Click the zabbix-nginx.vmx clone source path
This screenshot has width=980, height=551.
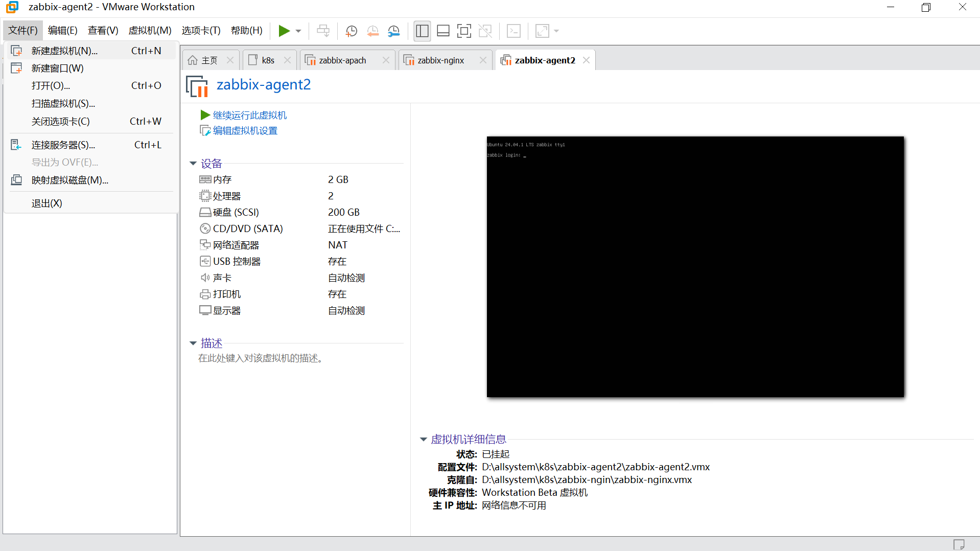(587, 479)
